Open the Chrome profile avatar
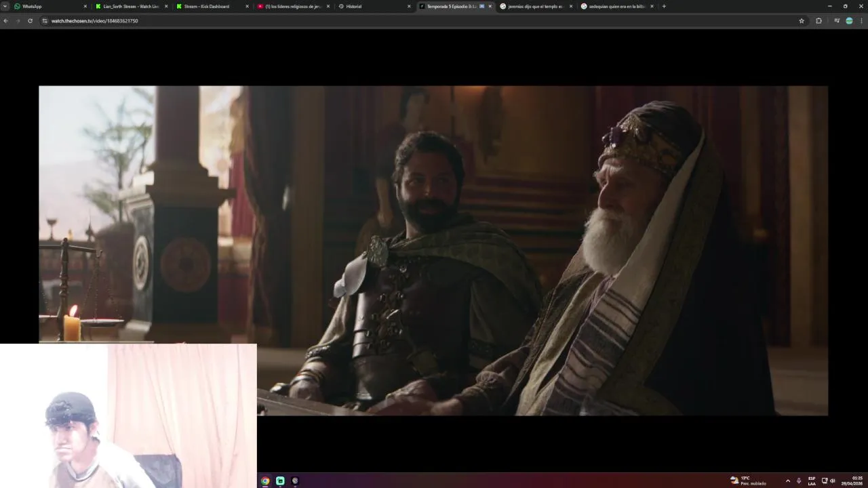868x488 pixels. [849, 21]
